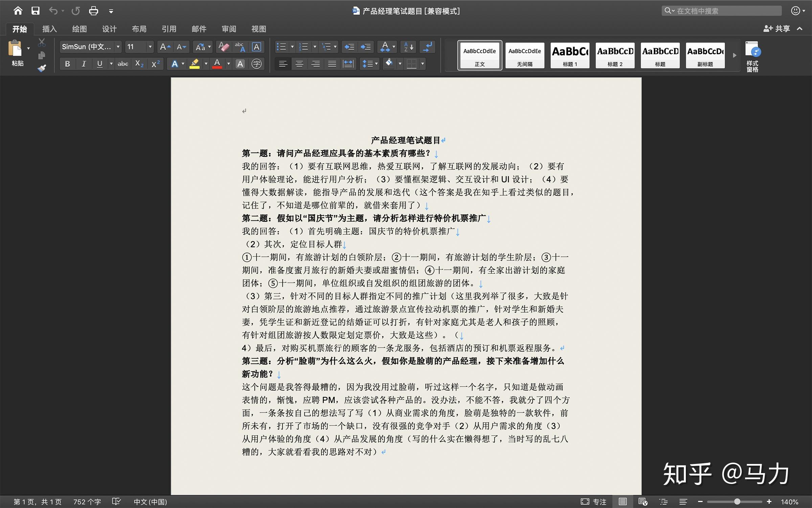
Task: Expand the underline style dropdown arrow
Action: [111, 64]
